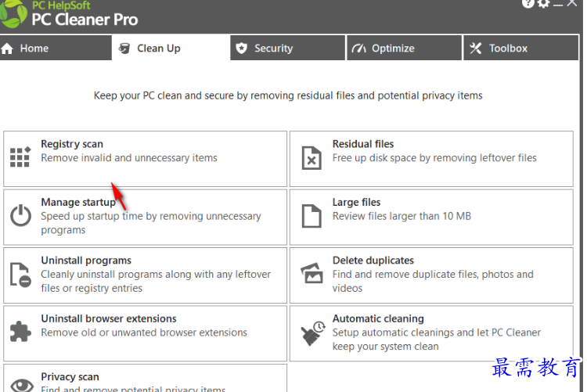Open Large files review
587x392 pixels.
(431, 218)
